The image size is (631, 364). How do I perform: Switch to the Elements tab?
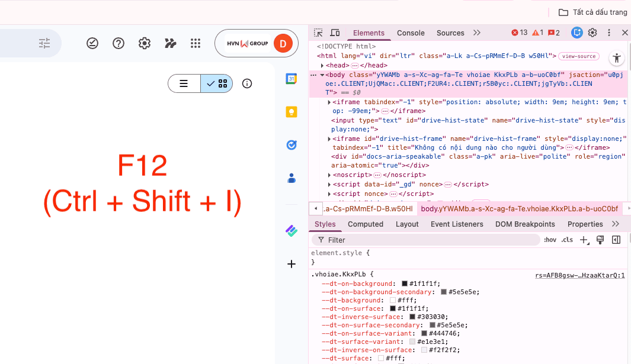369,33
